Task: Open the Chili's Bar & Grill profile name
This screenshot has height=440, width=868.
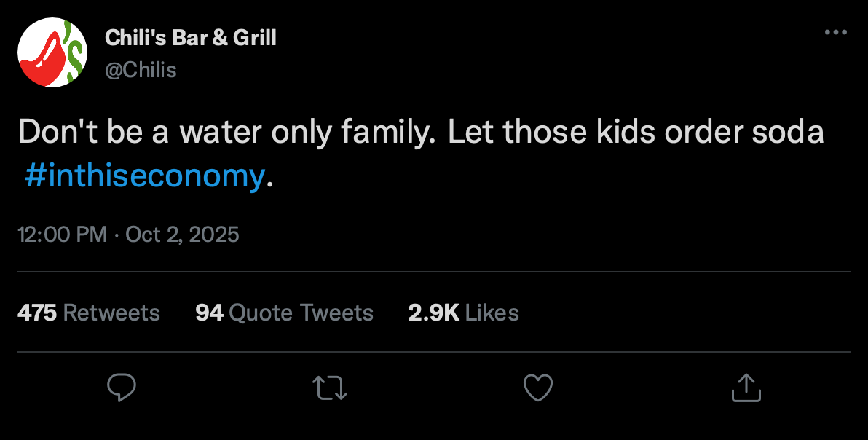Action: pos(191,38)
